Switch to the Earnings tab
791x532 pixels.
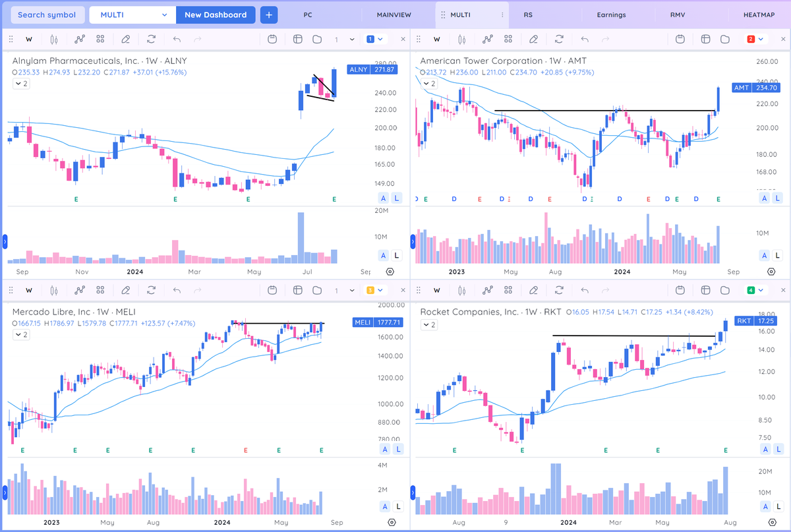[611, 15]
